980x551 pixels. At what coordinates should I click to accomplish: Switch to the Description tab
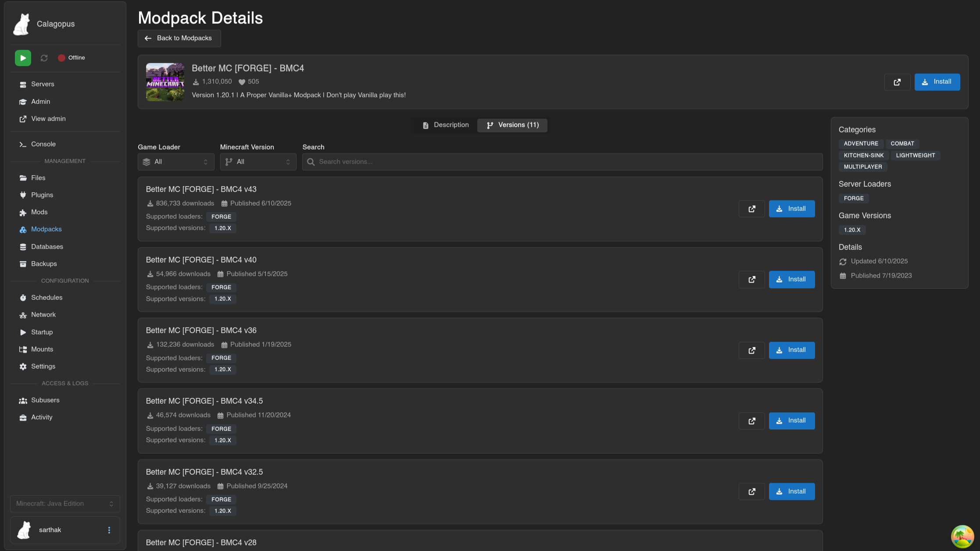click(445, 125)
